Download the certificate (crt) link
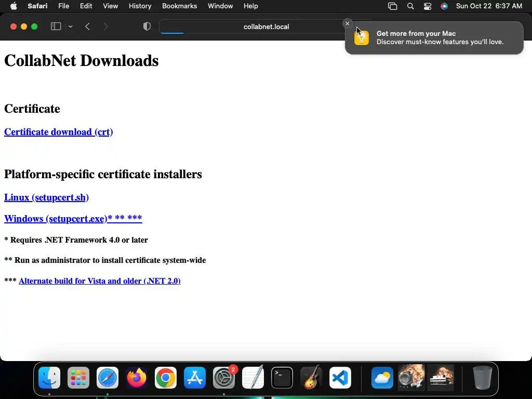This screenshot has width=532, height=399. pos(58,132)
